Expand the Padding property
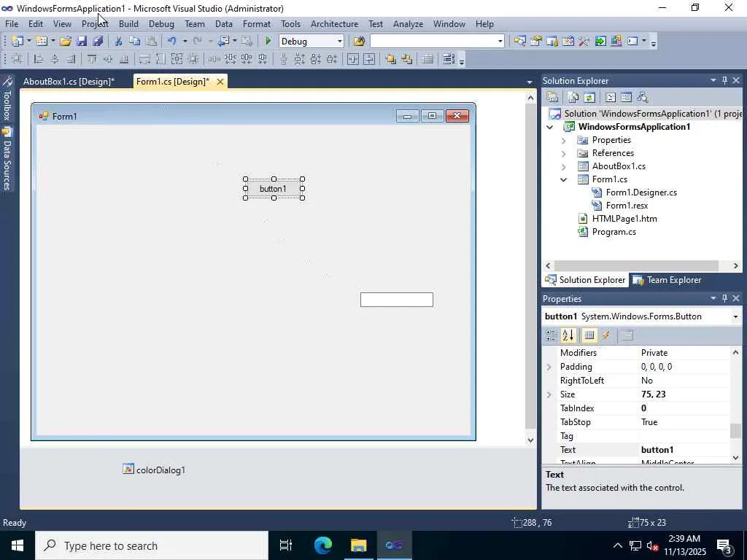The height and width of the screenshot is (560, 747). [549, 367]
